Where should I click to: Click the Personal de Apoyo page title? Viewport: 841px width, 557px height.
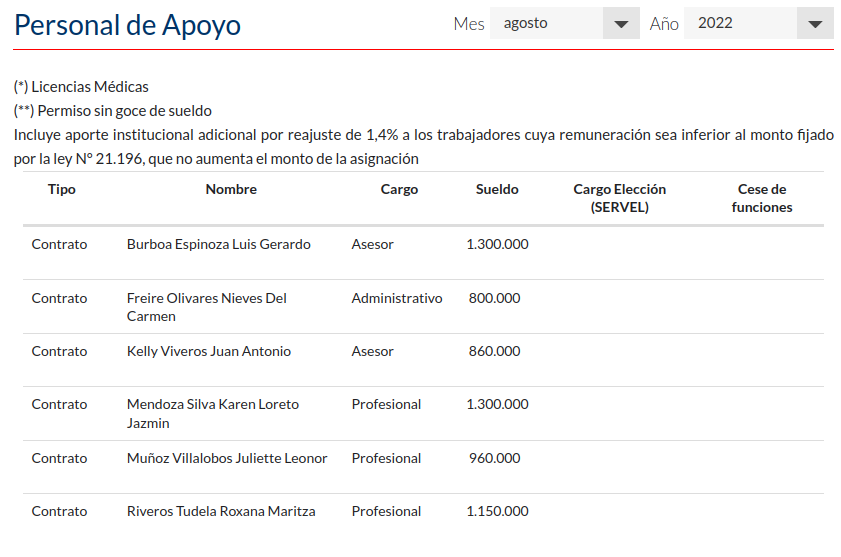(x=127, y=25)
